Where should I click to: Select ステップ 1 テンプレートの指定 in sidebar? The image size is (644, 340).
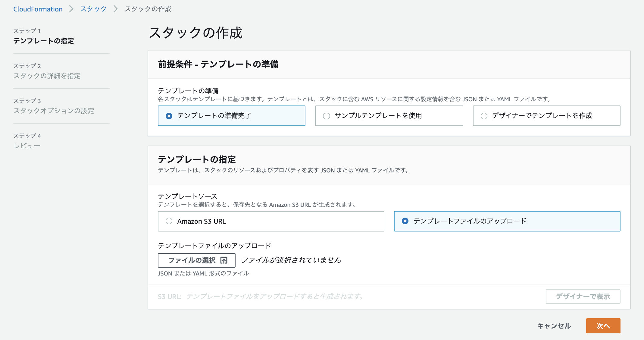point(44,36)
